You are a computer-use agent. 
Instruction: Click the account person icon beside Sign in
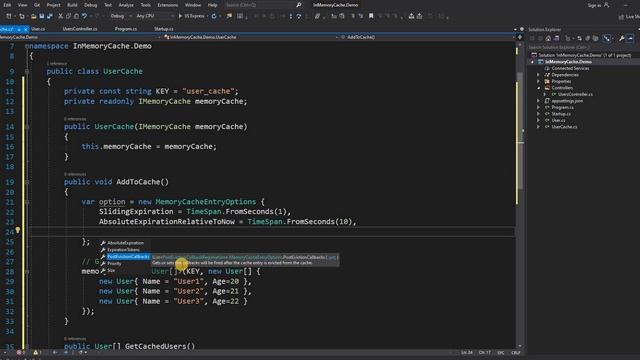click(x=607, y=5)
